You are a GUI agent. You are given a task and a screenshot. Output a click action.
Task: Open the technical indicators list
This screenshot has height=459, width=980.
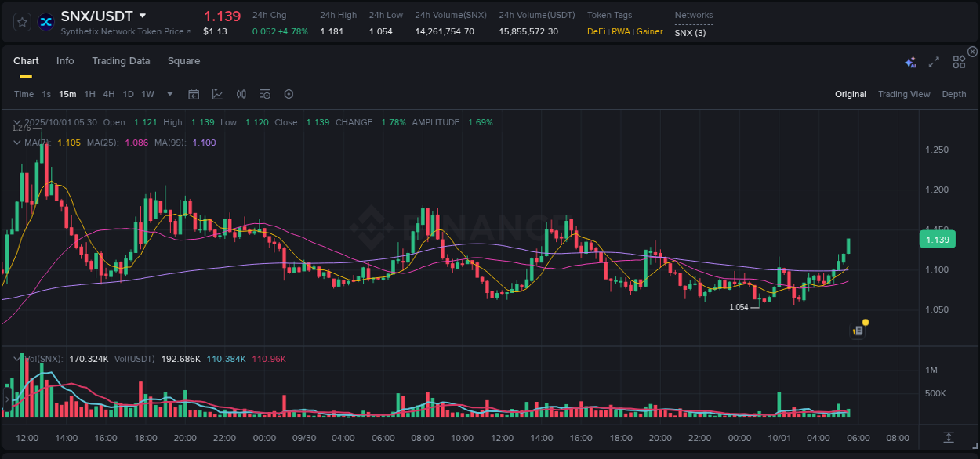tap(264, 94)
